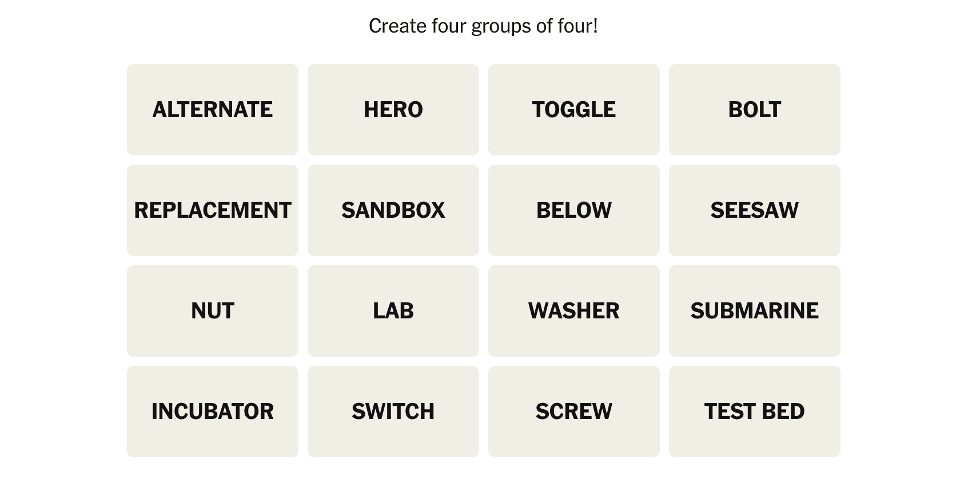Pick the BELOW word tile
The width and height of the screenshot is (980, 479).
pos(573,210)
